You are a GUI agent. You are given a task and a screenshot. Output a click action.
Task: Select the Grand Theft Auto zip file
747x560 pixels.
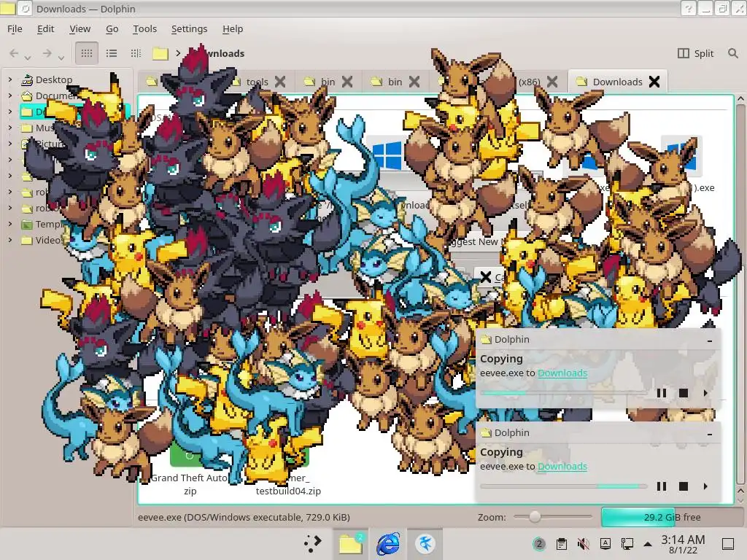(190, 484)
